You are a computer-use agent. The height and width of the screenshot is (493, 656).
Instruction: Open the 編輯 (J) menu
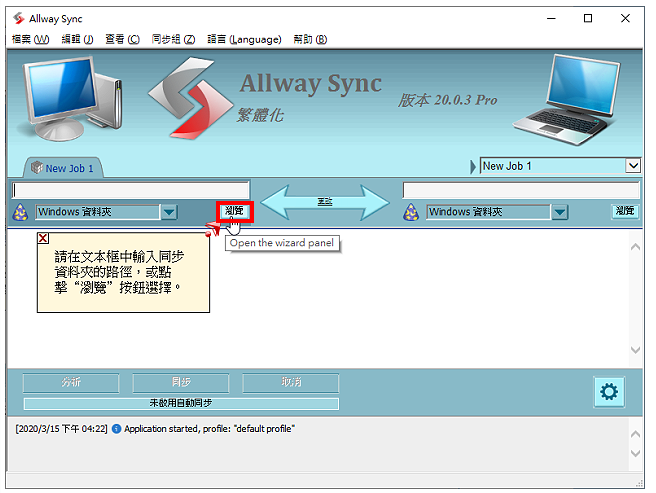[x=77, y=39]
